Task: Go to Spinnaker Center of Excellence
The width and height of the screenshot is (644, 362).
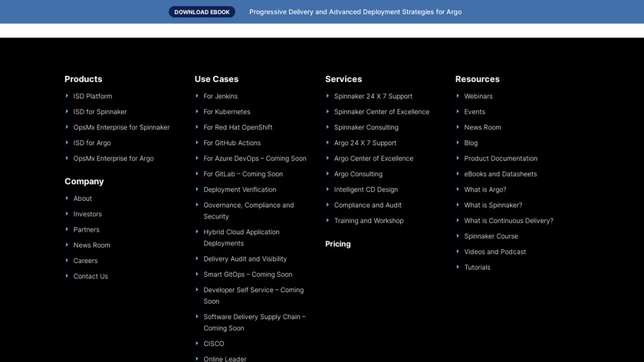Action: point(382,112)
